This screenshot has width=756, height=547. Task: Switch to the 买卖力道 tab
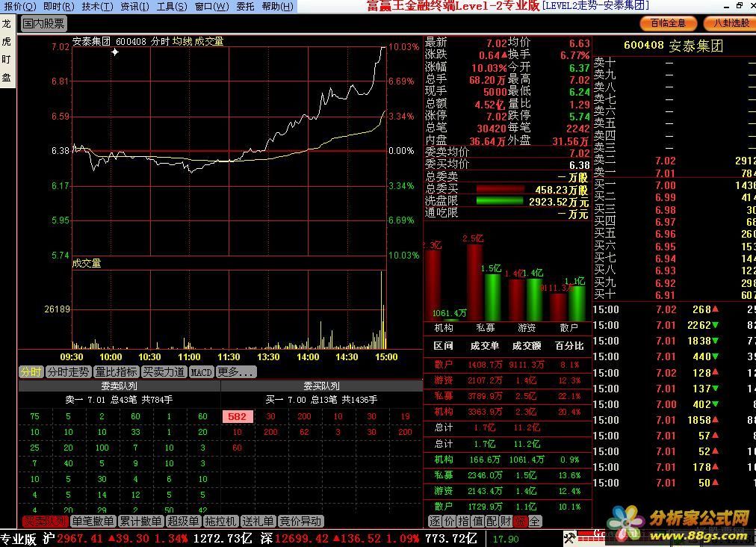[x=164, y=372]
